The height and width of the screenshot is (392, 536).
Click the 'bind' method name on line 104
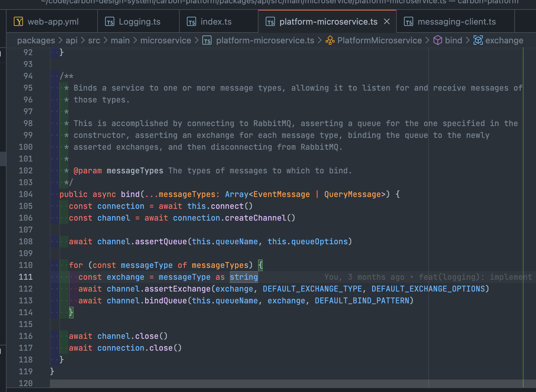tap(130, 194)
